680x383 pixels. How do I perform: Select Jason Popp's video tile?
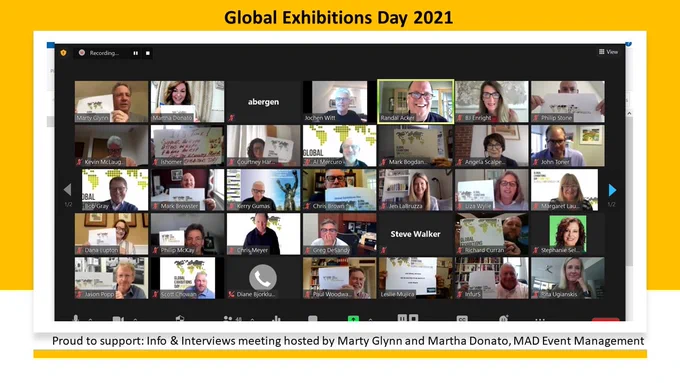[x=111, y=278]
